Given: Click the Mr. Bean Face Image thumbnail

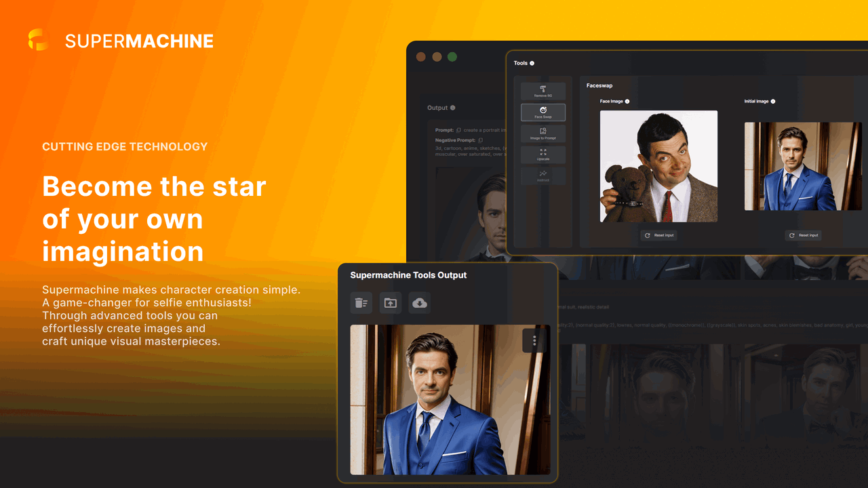Looking at the screenshot, I should point(658,167).
